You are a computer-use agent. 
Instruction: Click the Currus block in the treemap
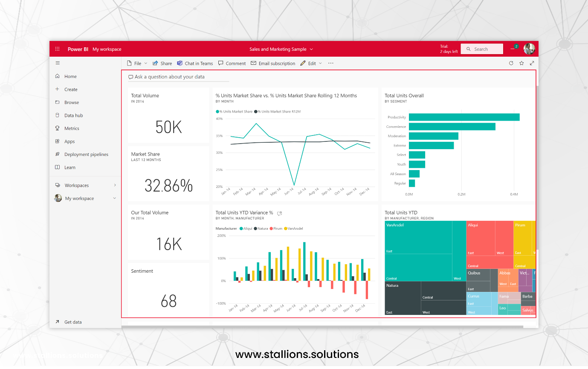pyautogui.click(x=482, y=304)
